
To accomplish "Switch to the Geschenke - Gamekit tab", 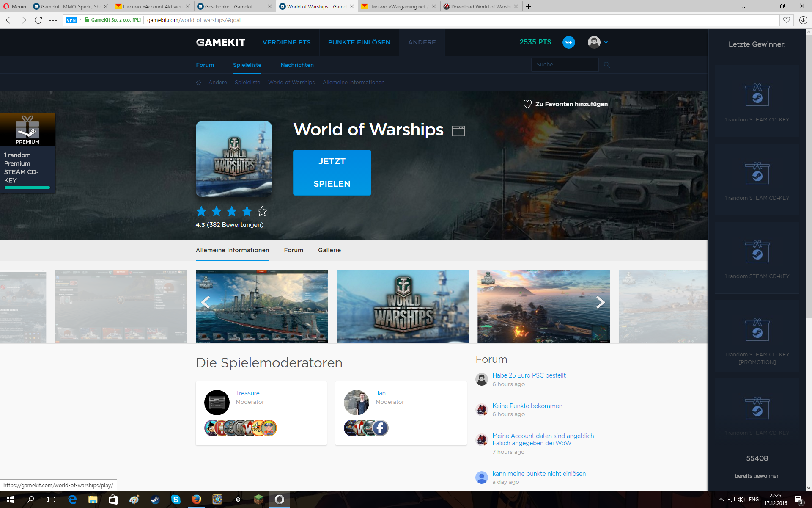I will click(x=235, y=6).
